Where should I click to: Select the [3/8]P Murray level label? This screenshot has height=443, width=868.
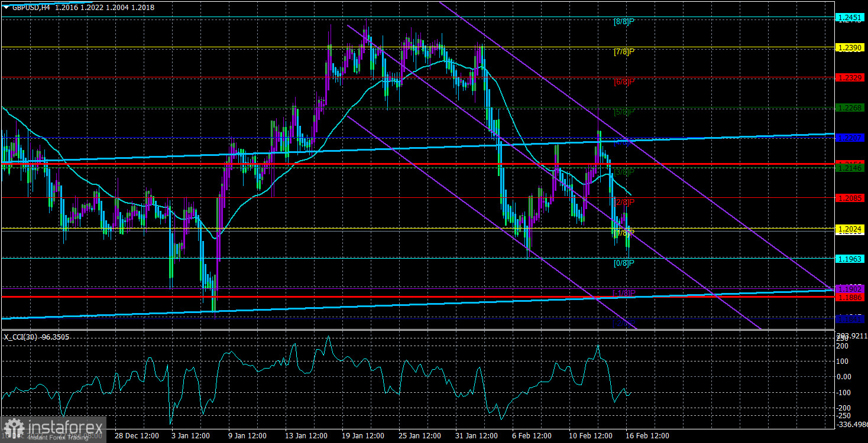624,172
